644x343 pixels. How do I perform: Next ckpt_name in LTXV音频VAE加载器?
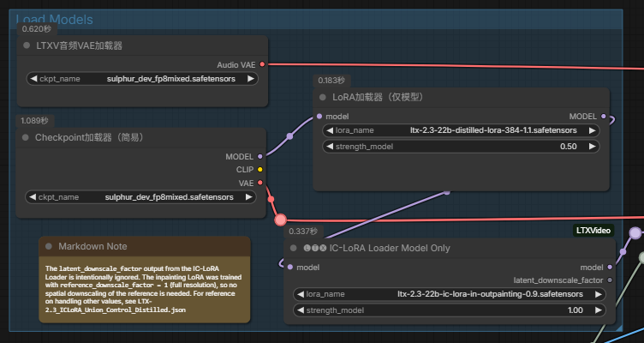pos(251,79)
